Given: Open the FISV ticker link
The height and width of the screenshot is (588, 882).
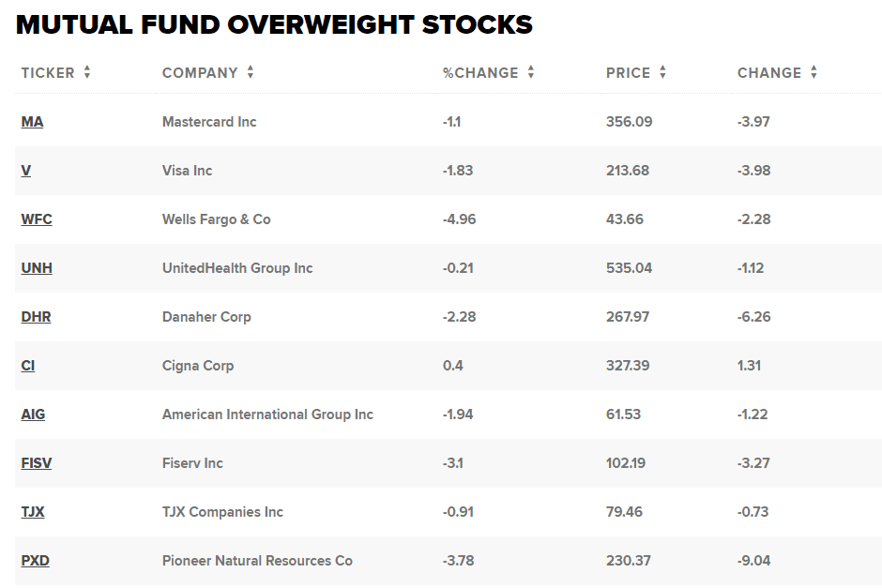Looking at the screenshot, I should click(37, 463).
